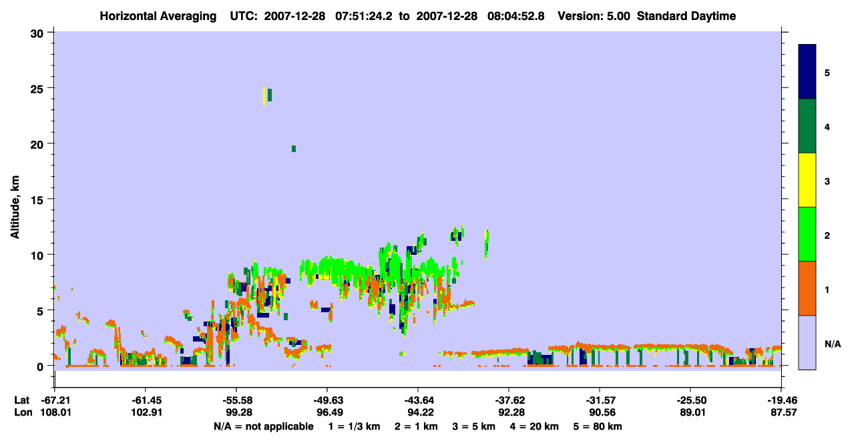Screen dimensions: 868x445
Task: Click latitude value -31.57
Action: click(600, 400)
